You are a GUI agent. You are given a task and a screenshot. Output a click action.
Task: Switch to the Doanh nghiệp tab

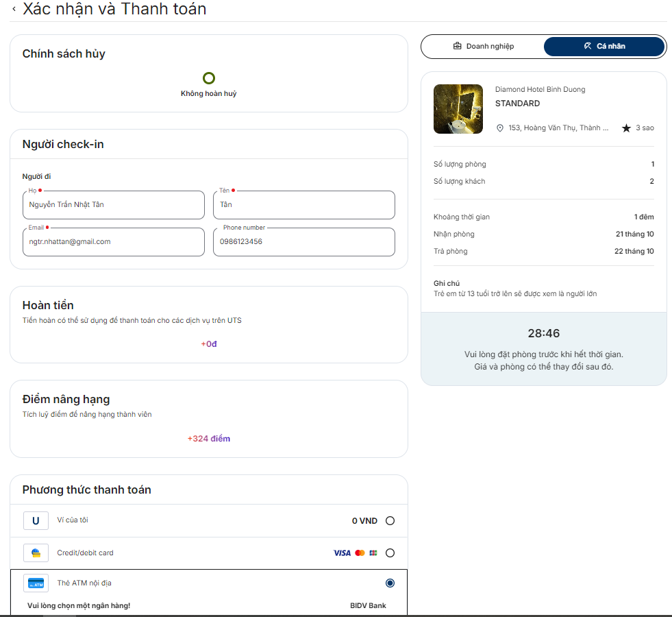(x=483, y=47)
